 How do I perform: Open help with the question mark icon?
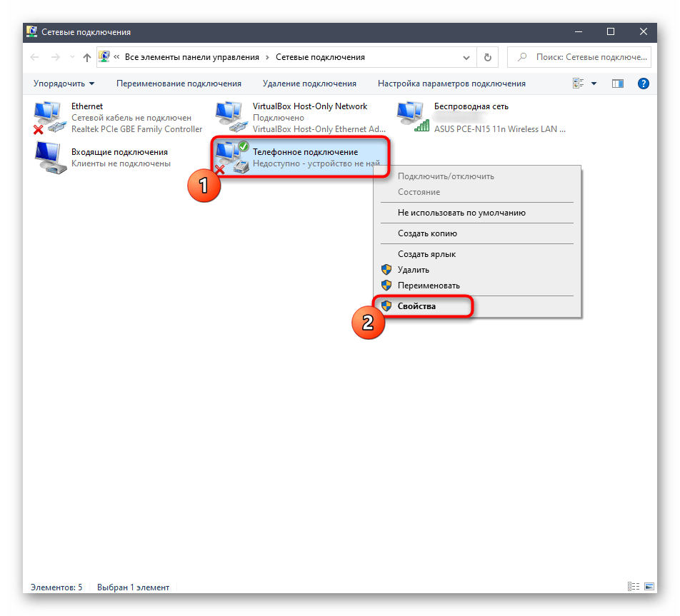coord(643,84)
